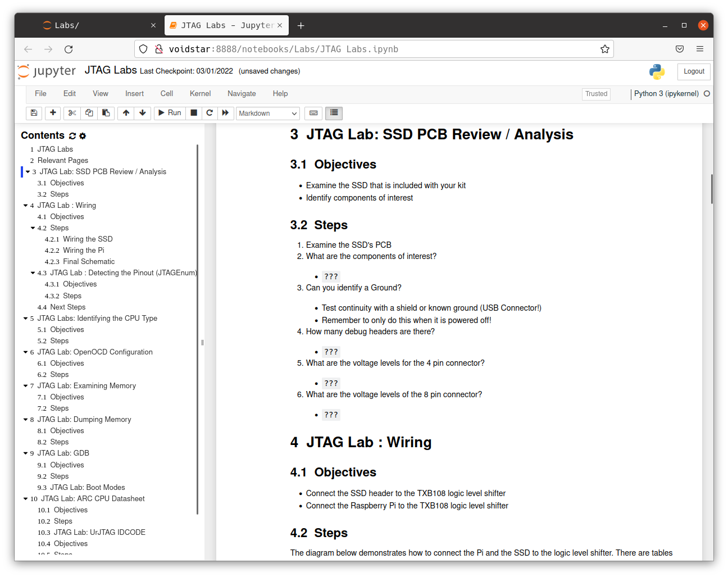Interrupt the kernel with the stop icon

click(x=194, y=113)
